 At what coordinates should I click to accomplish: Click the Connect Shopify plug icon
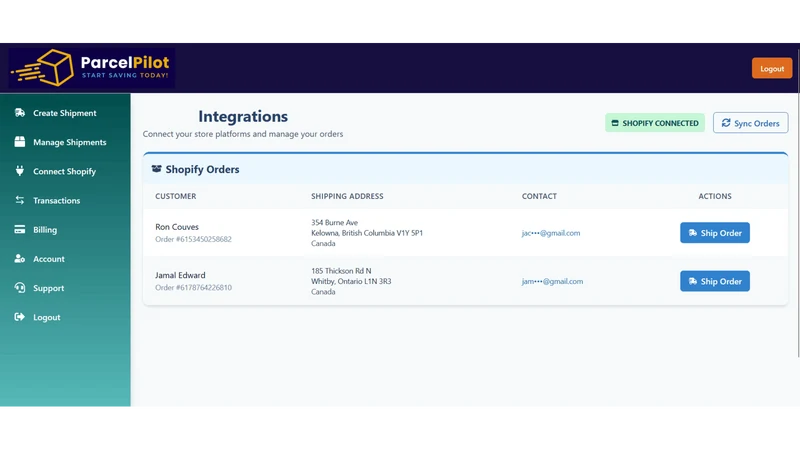[x=20, y=171]
